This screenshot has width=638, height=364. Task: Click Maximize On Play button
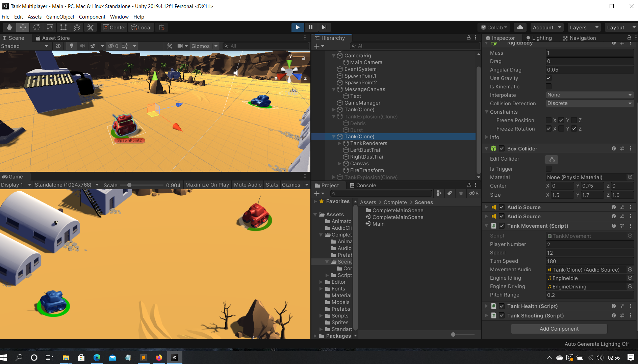tap(207, 185)
